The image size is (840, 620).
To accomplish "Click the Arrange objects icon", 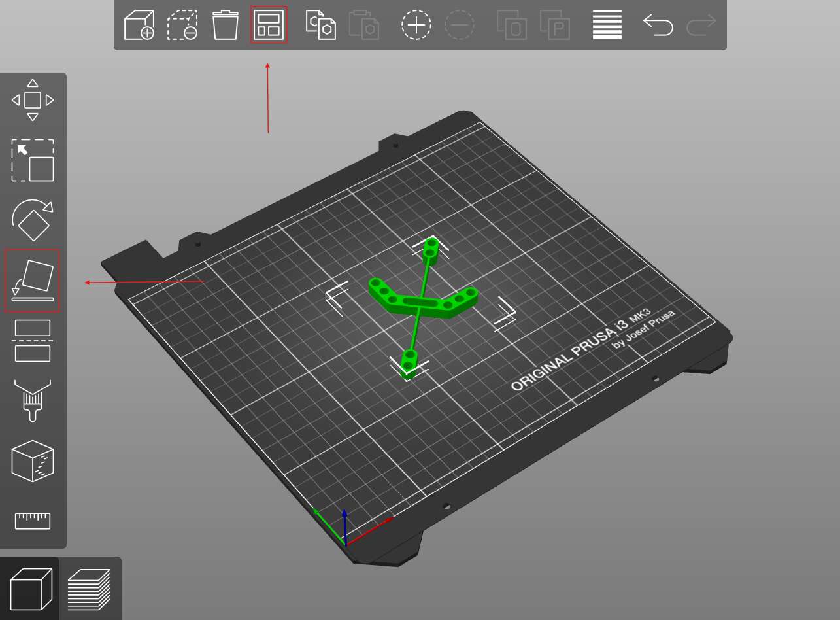I will [269, 25].
